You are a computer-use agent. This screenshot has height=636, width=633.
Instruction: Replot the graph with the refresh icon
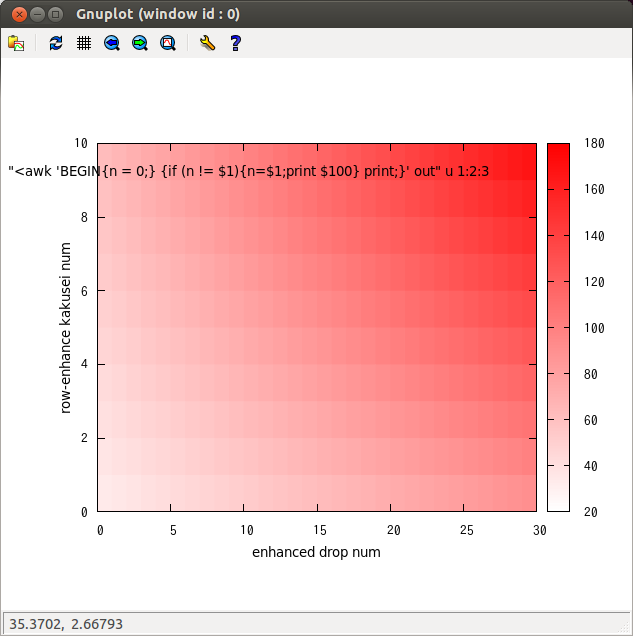56,43
